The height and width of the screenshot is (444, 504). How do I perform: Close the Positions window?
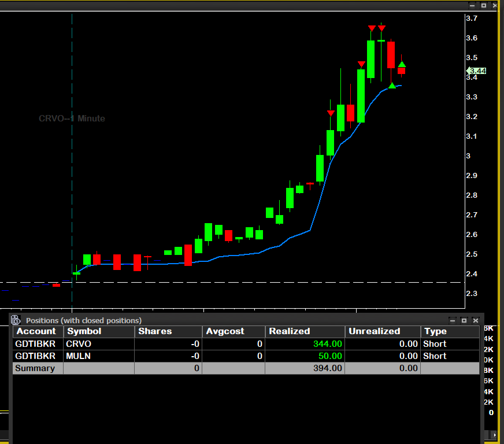click(476, 320)
